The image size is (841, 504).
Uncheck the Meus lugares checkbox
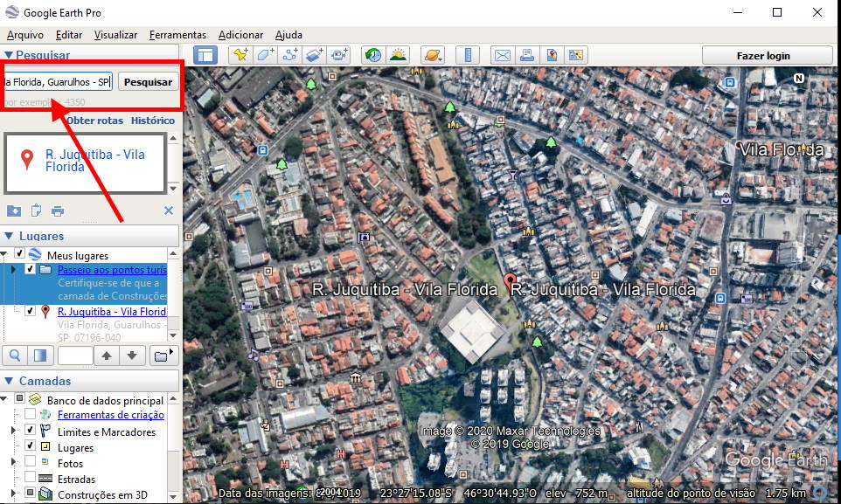[20, 253]
